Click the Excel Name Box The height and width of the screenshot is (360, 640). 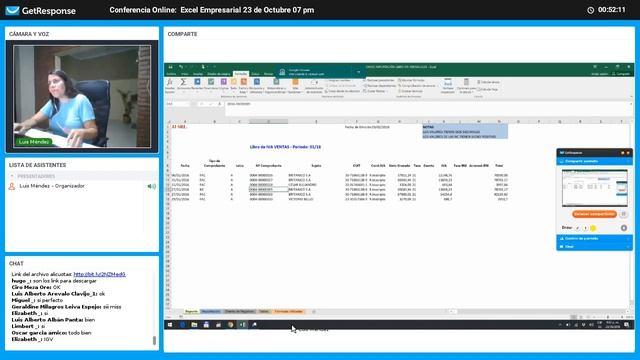(178, 104)
